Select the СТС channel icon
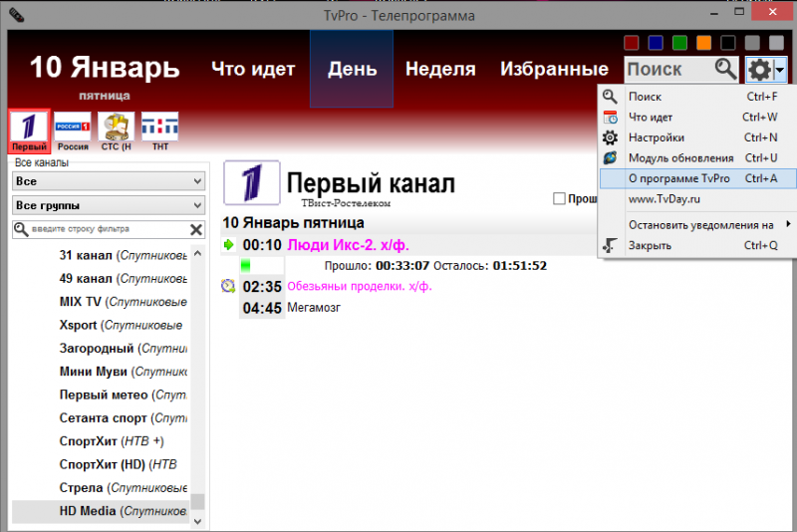This screenshot has width=797, height=532. [117, 132]
